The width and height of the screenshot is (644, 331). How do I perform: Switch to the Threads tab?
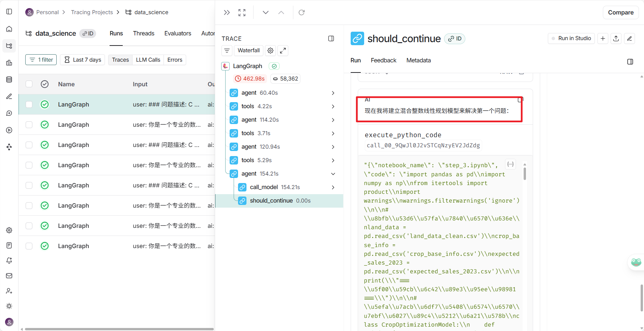coord(144,33)
